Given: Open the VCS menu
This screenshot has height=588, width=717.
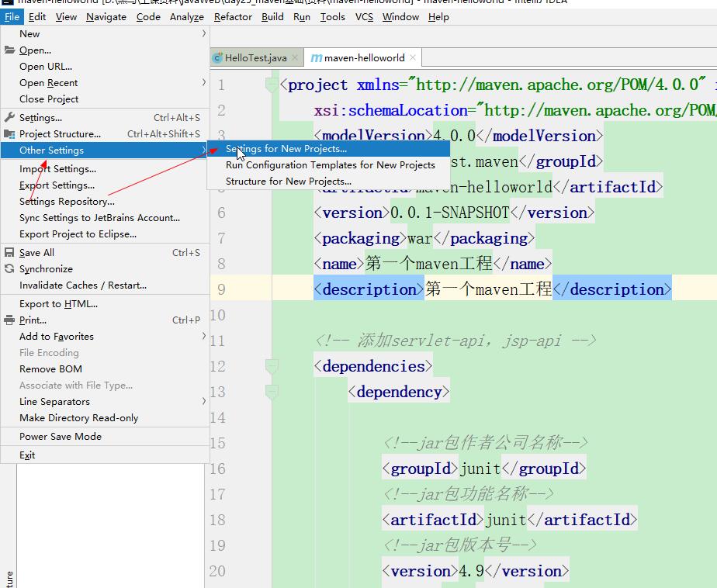Looking at the screenshot, I should (364, 17).
